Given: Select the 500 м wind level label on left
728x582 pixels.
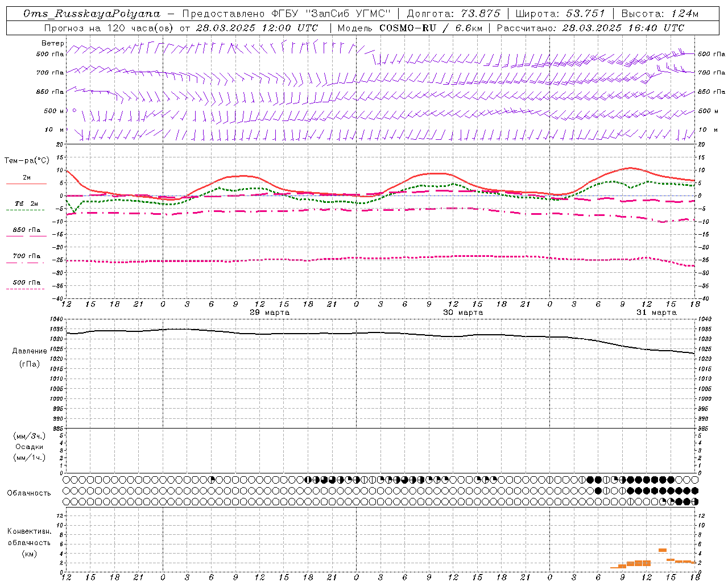Looking at the screenshot, I should tap(54, 111).
